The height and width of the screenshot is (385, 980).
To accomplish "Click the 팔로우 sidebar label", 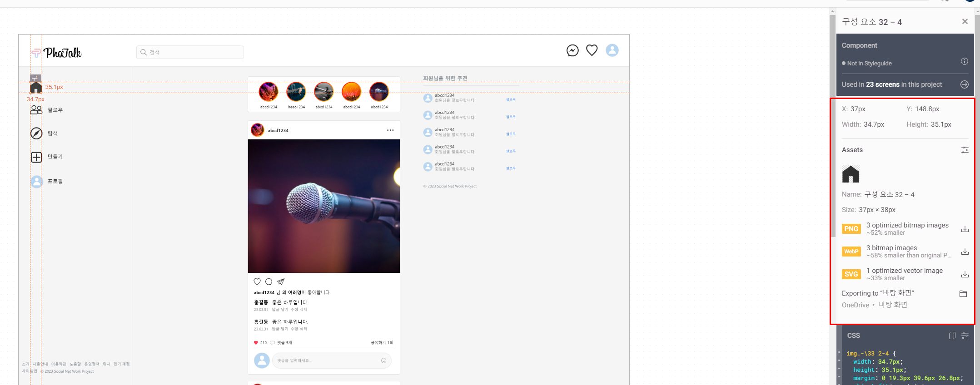I will pyautogui.click(x=55, y=110).
